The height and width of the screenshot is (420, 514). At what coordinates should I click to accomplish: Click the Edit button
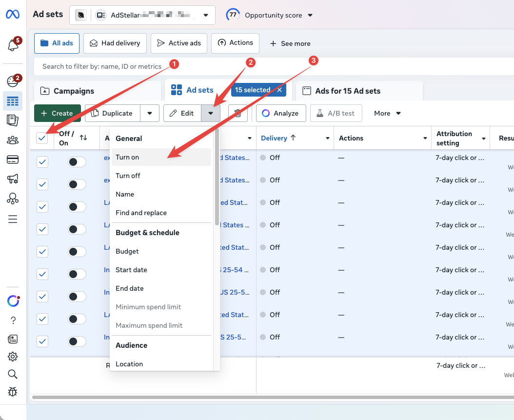coord(182,114)
